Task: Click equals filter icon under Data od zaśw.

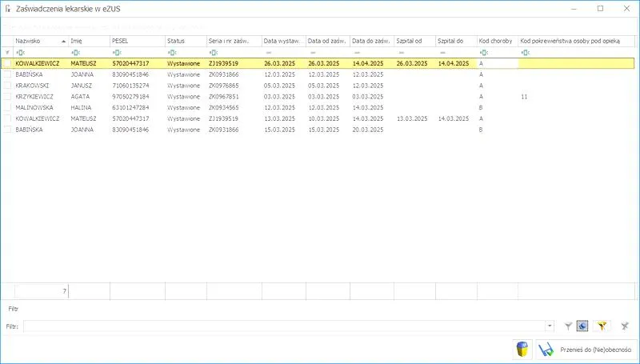Action: click(313, 53)
